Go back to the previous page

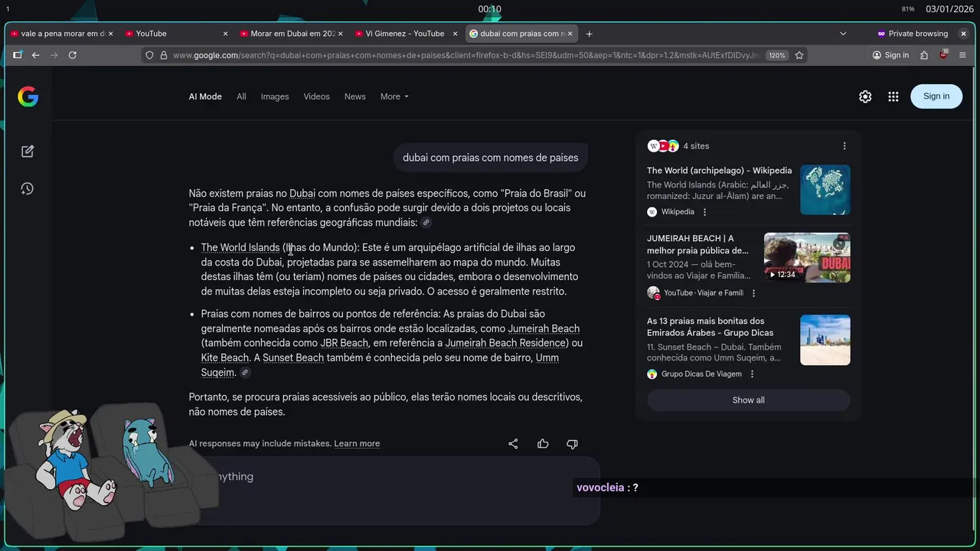[x=35, y=55]
